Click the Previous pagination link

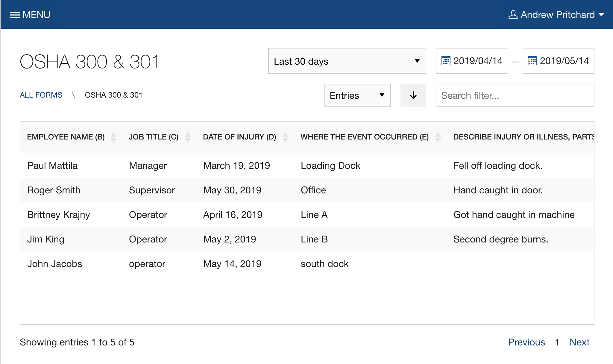(526, 342)
